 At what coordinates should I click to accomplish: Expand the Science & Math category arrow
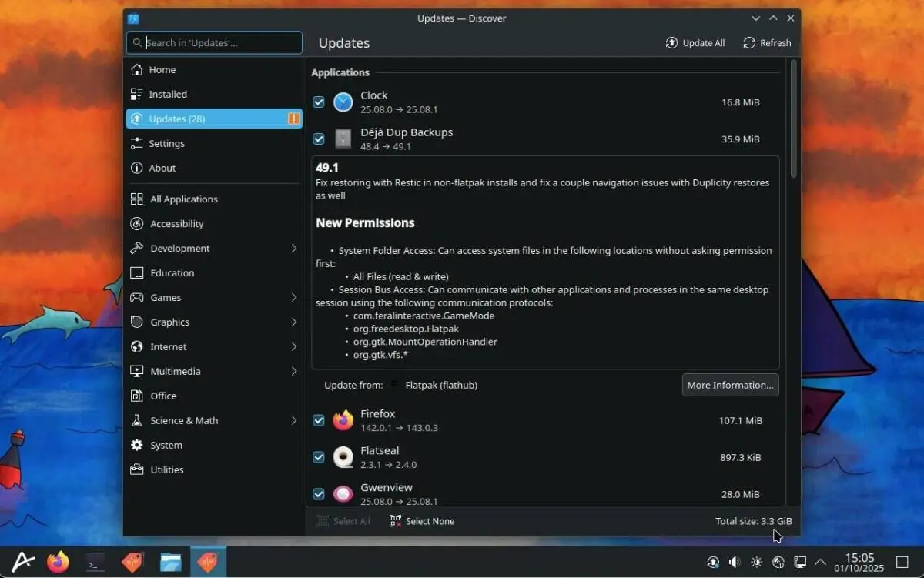[294, 420]
